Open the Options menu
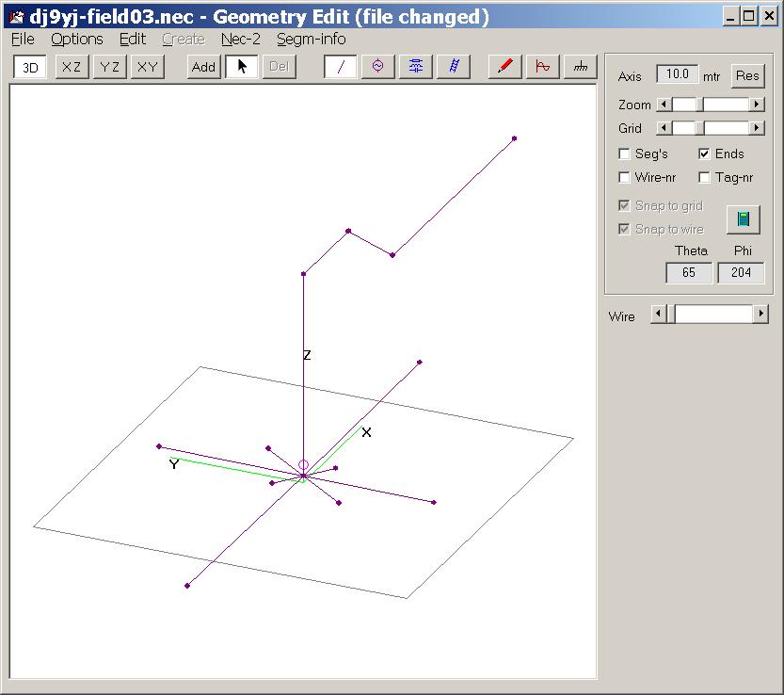This screenshot has height=695, width=784. [x=77, y=39]
